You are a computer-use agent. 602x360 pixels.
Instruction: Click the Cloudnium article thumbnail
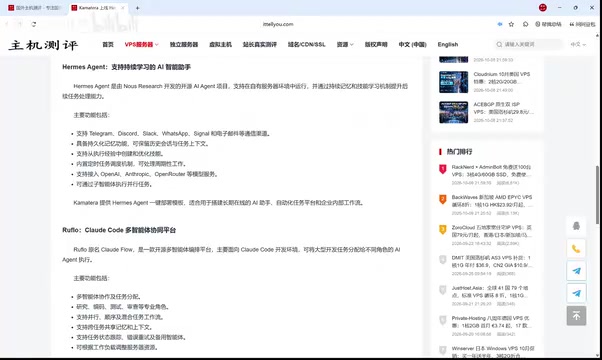click(453, 82)
